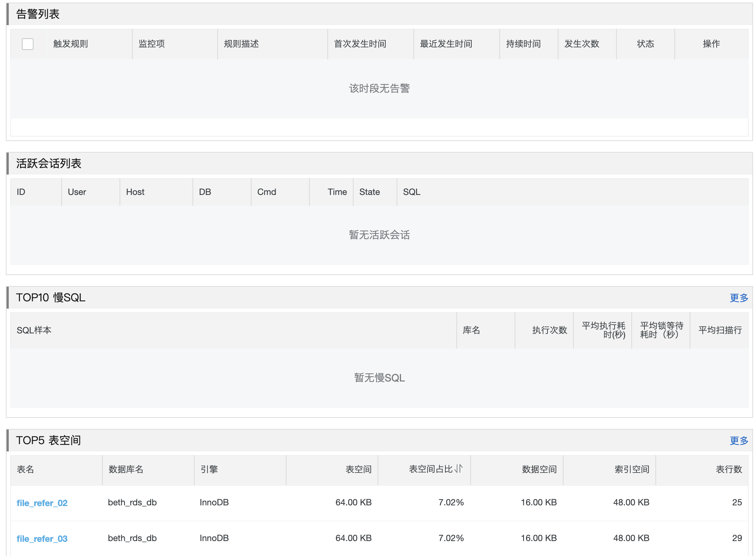The height and width of the screenshot is (556, 756).
Task: Click the 触发规则 column header
Action: coord(71,44)
